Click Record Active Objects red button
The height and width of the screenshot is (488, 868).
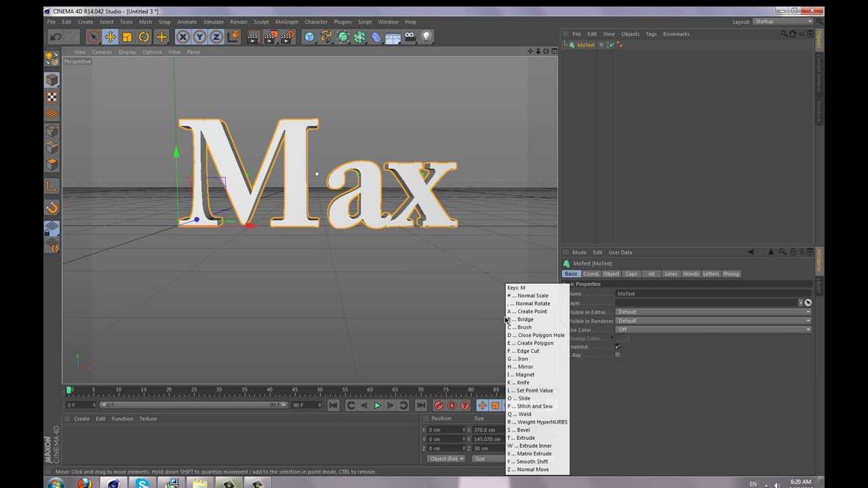pos(439,405)
